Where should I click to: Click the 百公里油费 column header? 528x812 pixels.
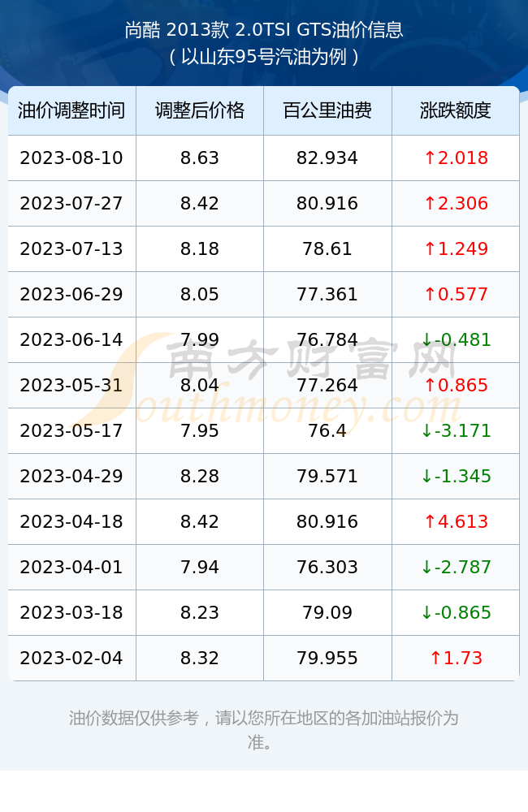point(327,110)
